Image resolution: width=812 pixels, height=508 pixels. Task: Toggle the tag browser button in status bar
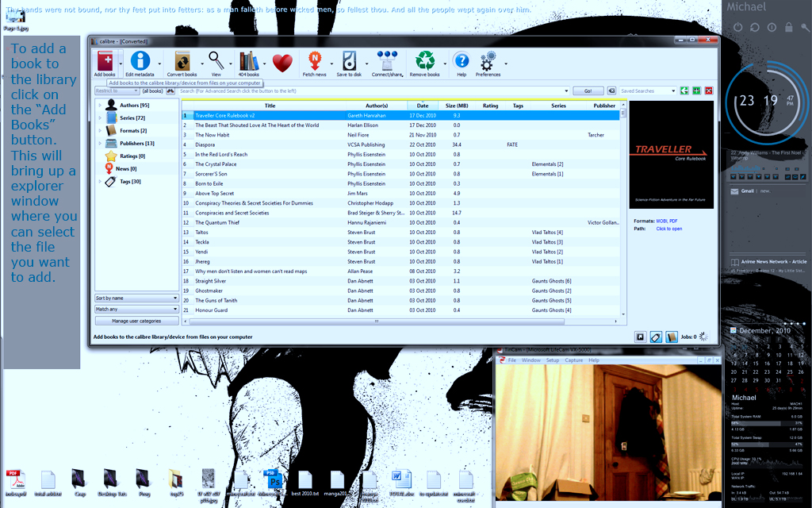point(656,337)
